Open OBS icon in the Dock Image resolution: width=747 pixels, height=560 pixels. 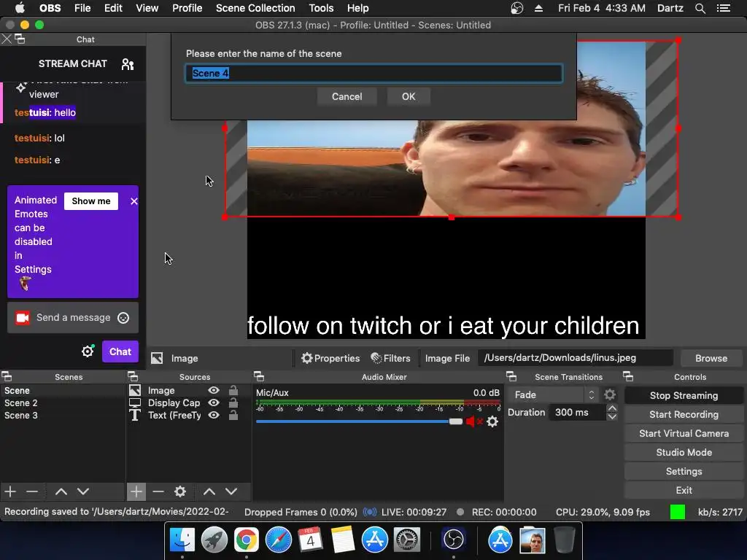pyautogui.click(x=453, y=540)
